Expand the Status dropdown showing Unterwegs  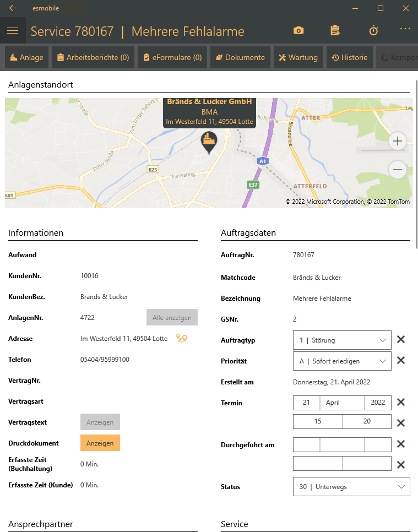click(351, 486)
